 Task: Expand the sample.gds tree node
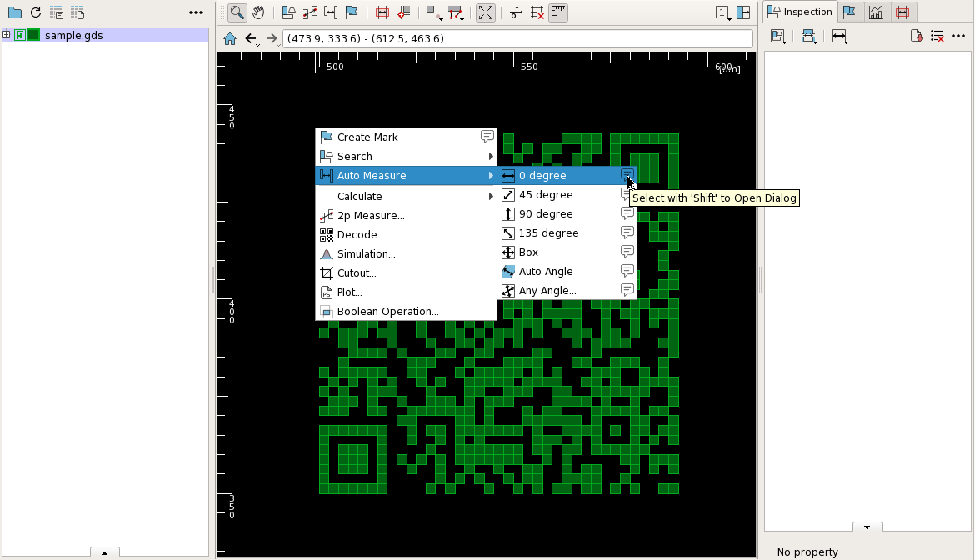(6, 35)
